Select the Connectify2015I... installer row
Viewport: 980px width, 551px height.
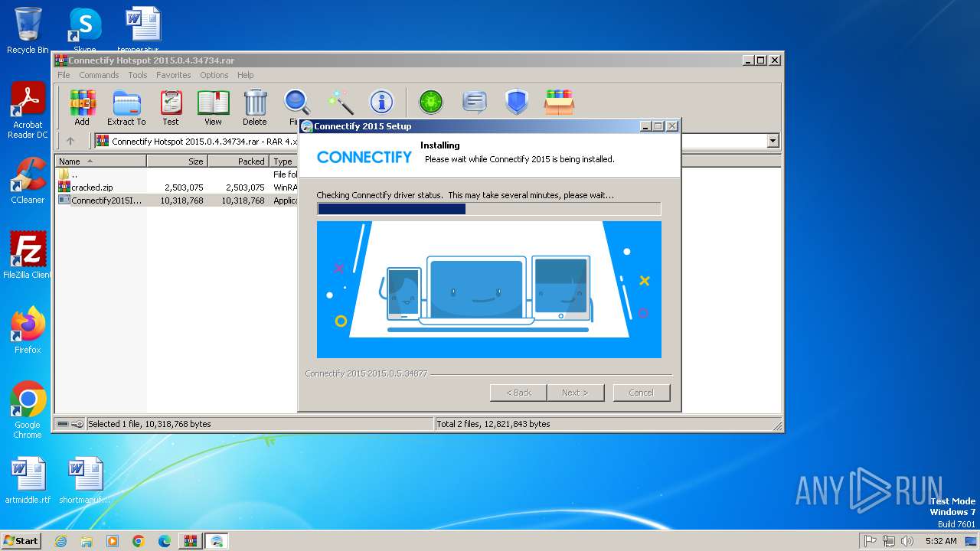coord(177,201)
